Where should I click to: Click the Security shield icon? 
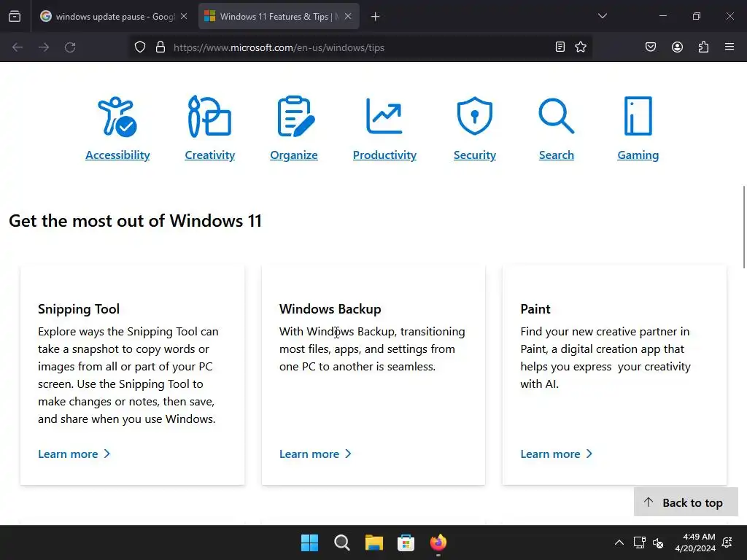pos(474,116)
